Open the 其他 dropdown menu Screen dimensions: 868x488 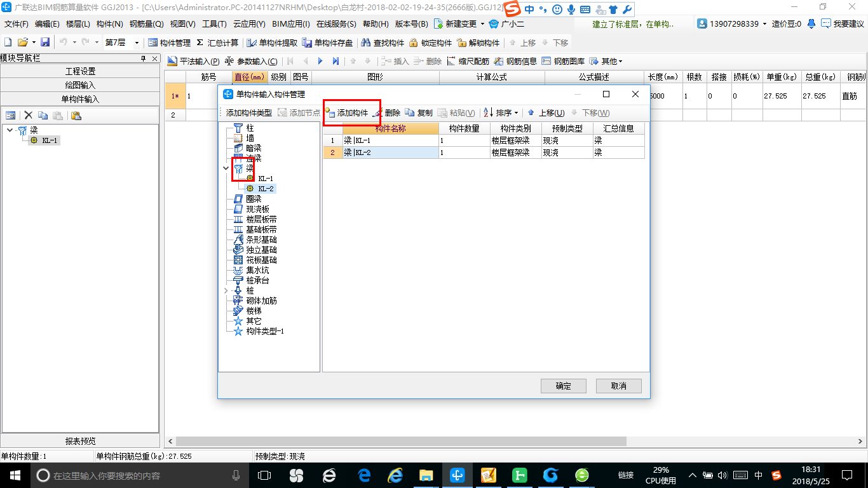607,62
